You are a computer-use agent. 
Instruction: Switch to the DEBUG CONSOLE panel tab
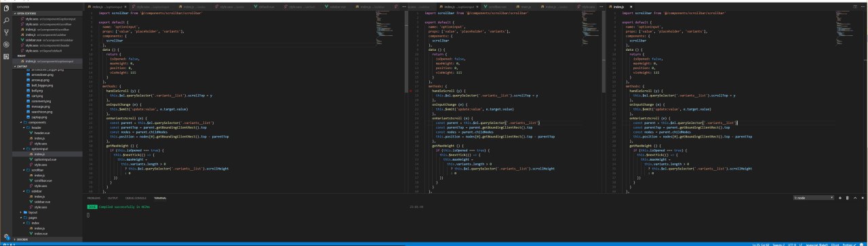[136, 198]
